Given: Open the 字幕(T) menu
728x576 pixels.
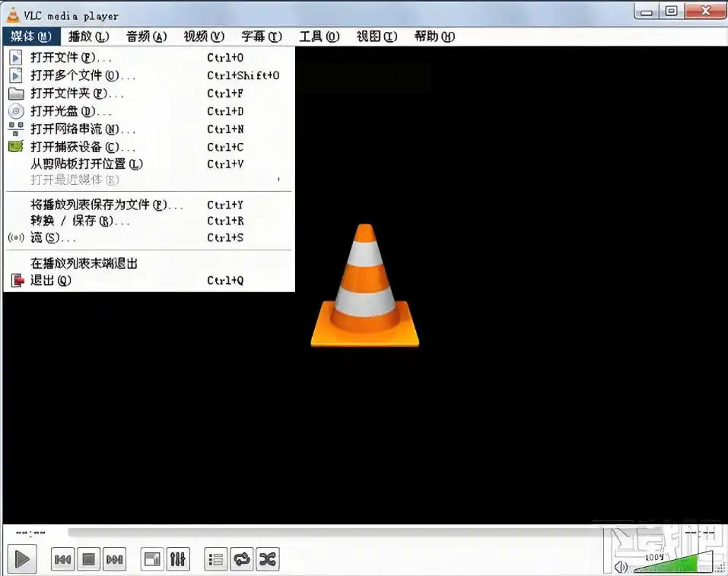Looking at the screenshot, I should tap(262, 37).
